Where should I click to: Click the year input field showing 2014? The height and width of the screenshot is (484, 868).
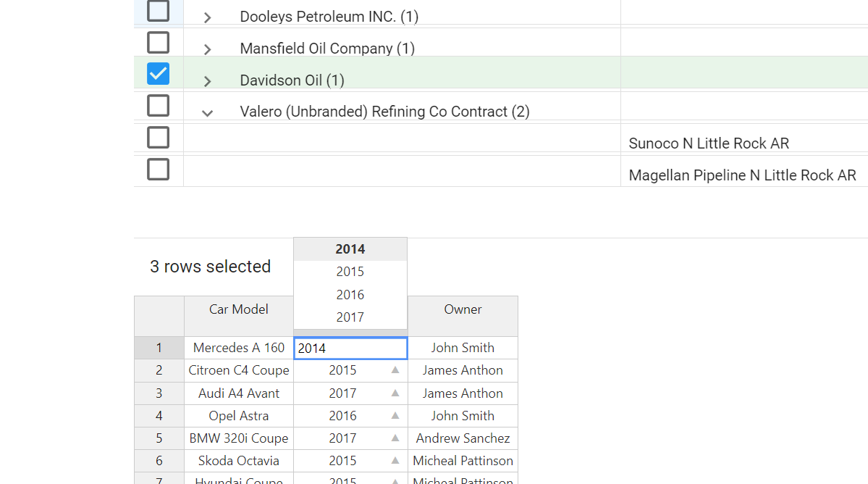tap(350, 349)
